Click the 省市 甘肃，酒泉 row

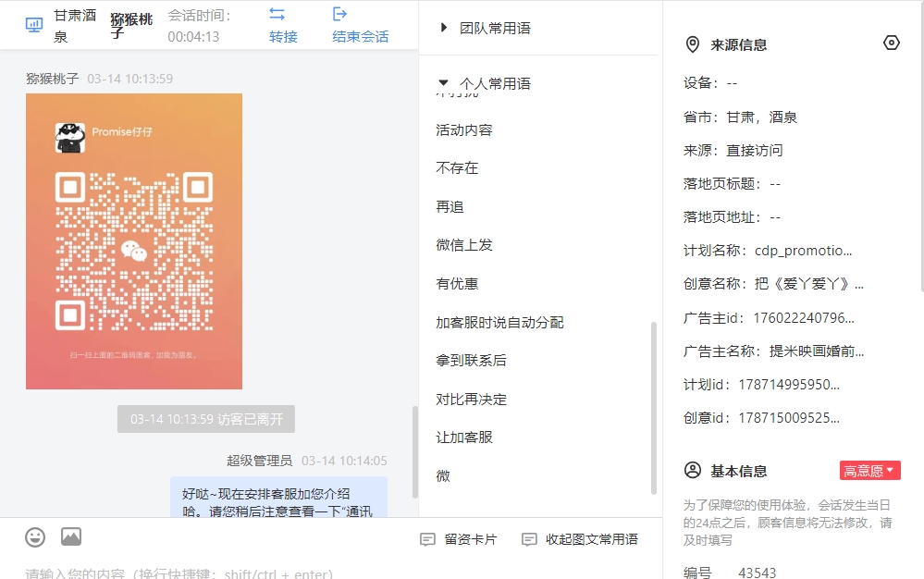[x=740, y=117]
